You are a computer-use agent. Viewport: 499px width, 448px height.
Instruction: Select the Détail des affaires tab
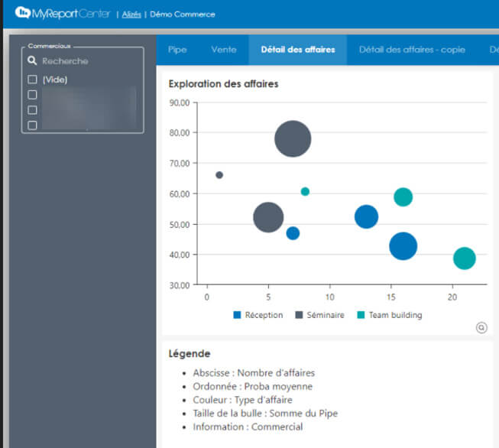(298, 50)
